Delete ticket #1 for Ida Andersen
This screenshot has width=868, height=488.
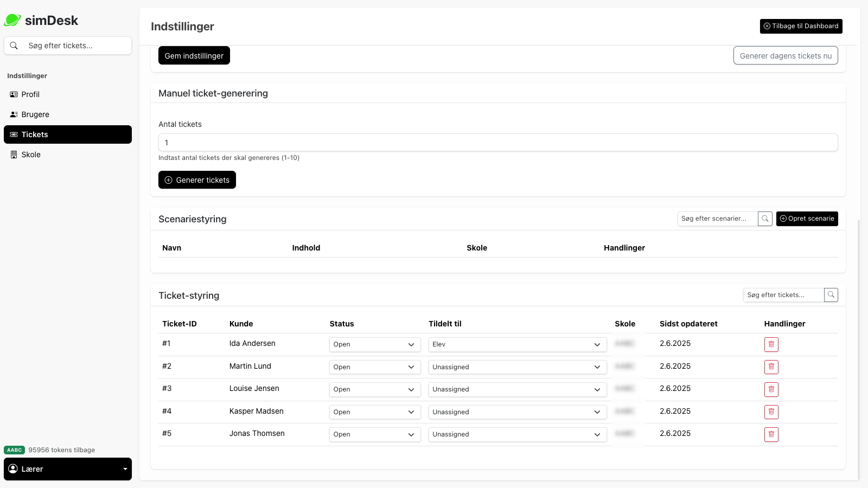click(x=771, y=344)
